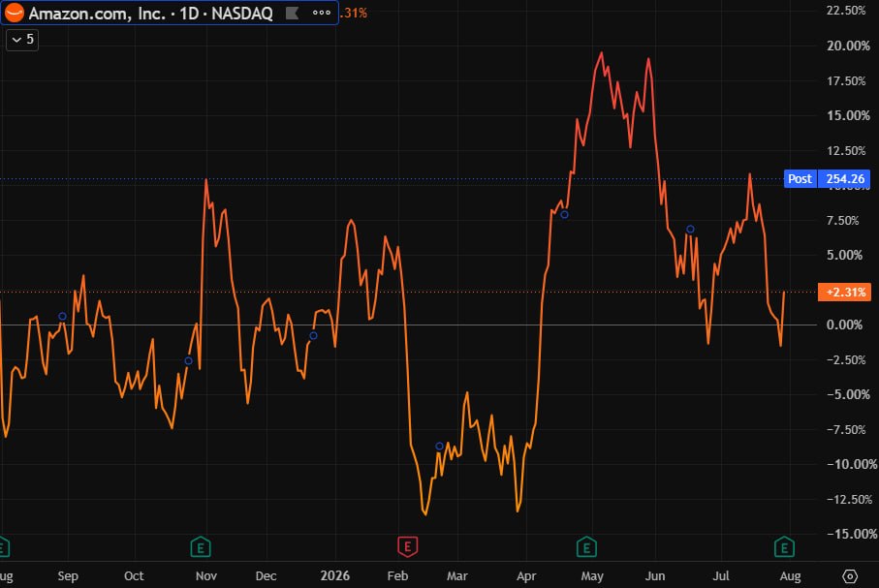The height and width of the screenshot is (588, 879).
Task: Click the 0.00% price scale label
Action: pyautogui.click(x=844, y=325)
